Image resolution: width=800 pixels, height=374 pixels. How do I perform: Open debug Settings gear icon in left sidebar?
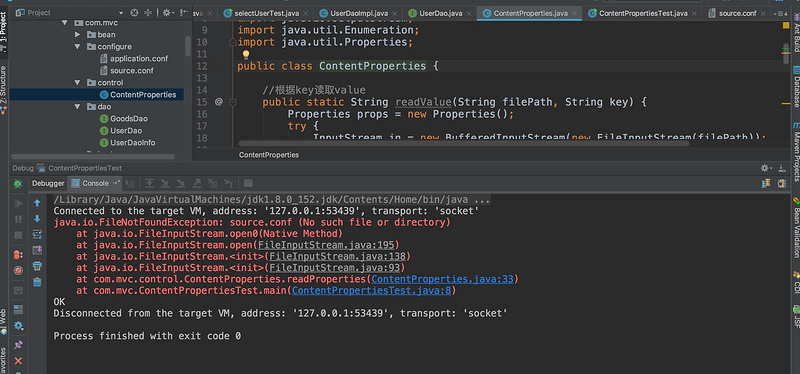point(18,326)
